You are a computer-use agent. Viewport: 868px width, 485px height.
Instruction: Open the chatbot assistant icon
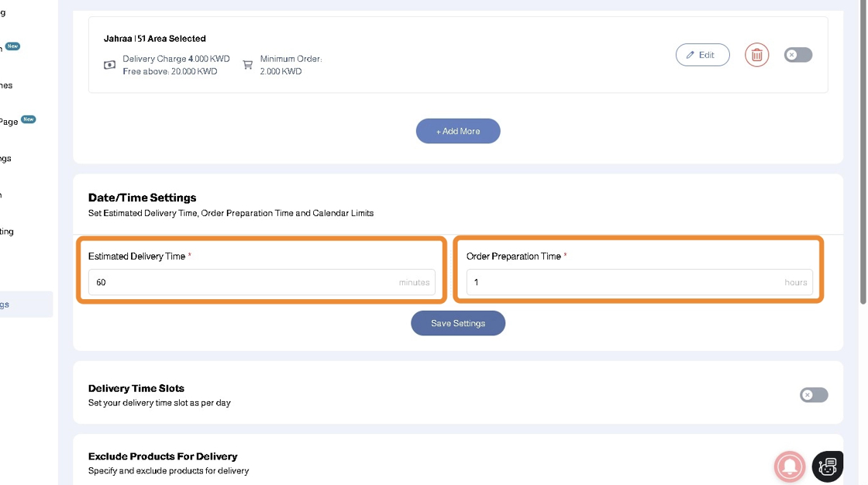[x=827, y=466]
